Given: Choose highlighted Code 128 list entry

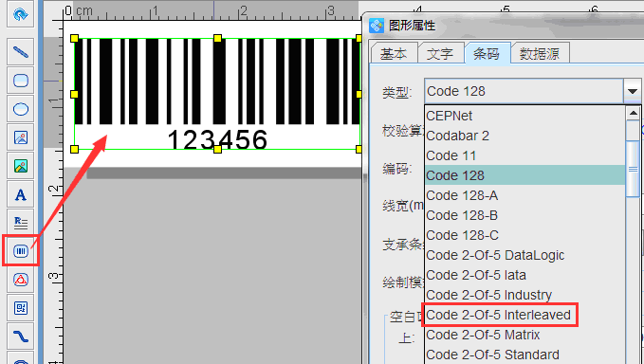Looking at the screenshot, I should [524, 175].
